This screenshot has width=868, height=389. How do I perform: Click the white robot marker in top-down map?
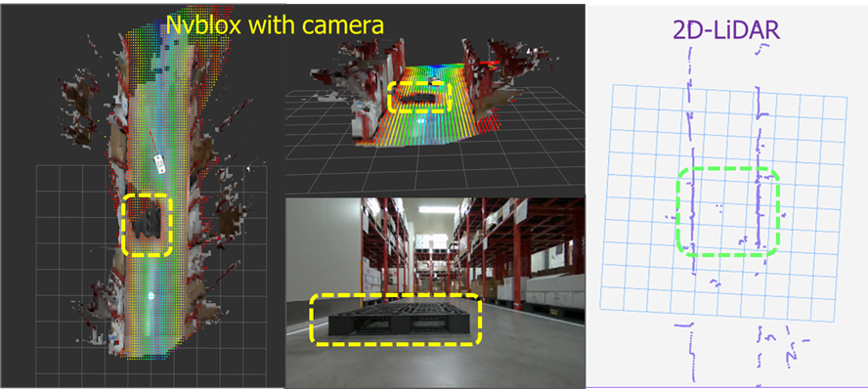(160, 164)
